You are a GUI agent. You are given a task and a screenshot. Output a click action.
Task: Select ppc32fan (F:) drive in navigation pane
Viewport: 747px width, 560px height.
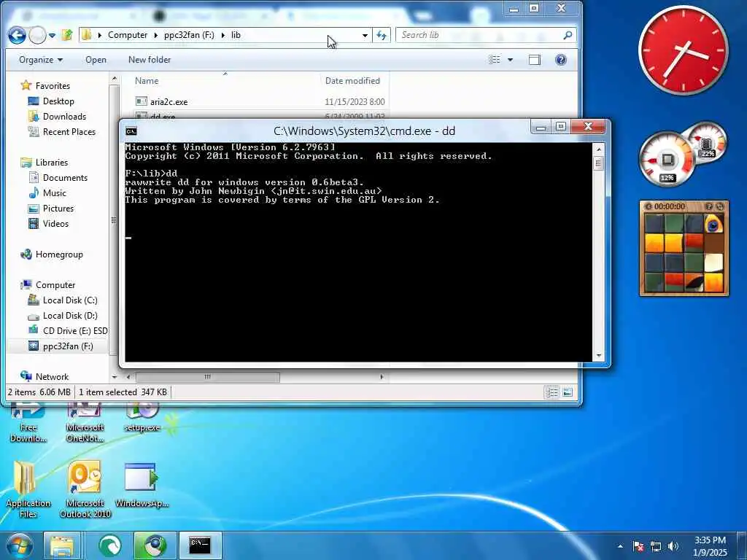(x=68, y=346)
